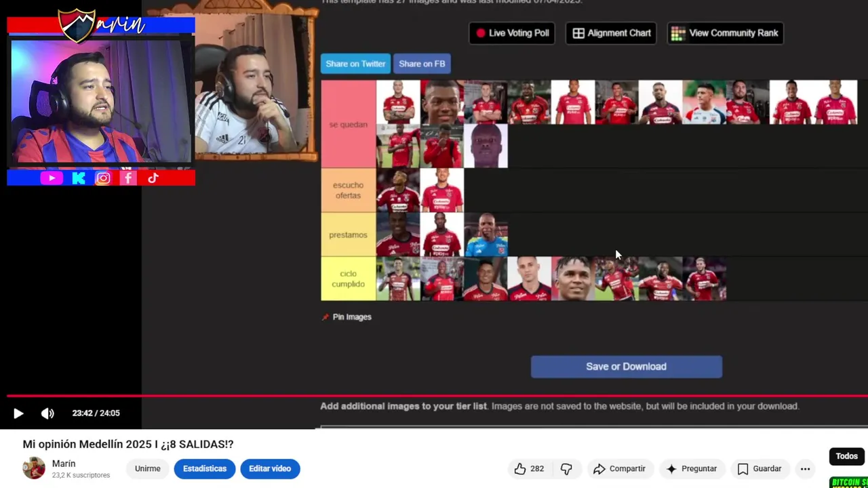868x488 pixels.
Task: Click the Preguntar sparkle icon
Action: (x=671, y=469)
